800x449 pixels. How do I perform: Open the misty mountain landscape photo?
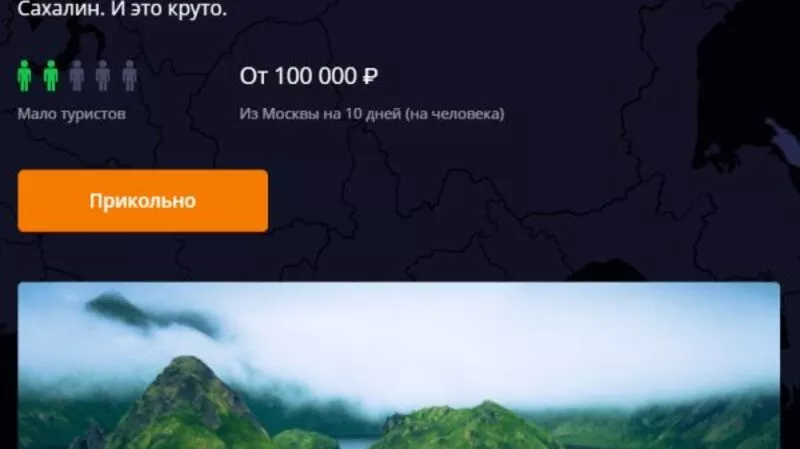point(399,365)
